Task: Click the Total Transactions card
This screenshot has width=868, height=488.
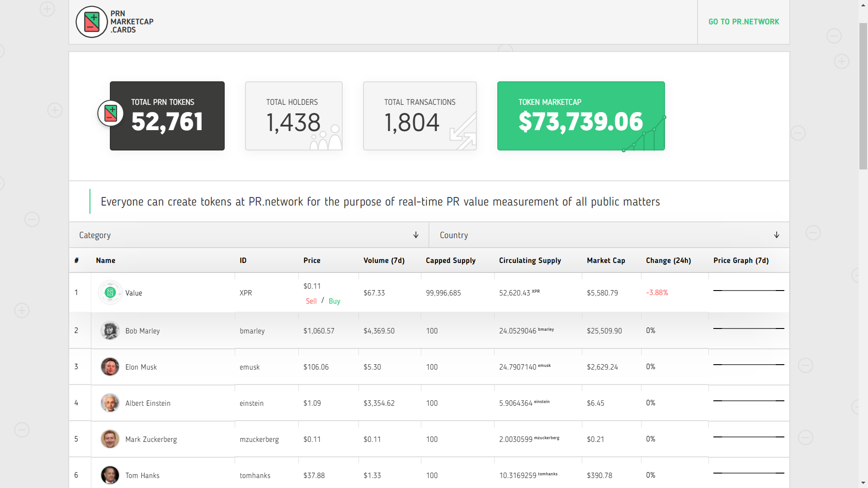Action: [420, 116]
